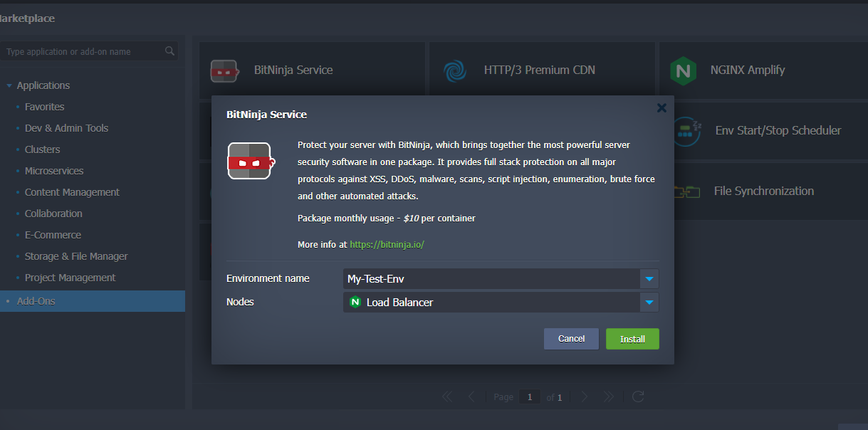
Task: Select the Microservices category
Action: tap(54, 171)
